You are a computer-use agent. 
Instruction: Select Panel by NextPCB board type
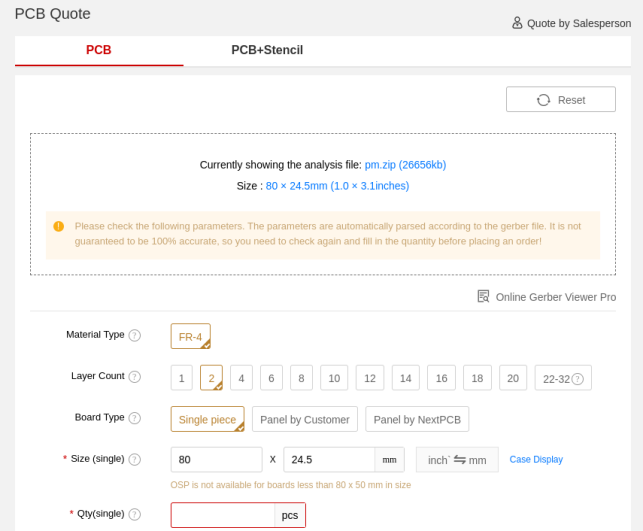(417, 419)
